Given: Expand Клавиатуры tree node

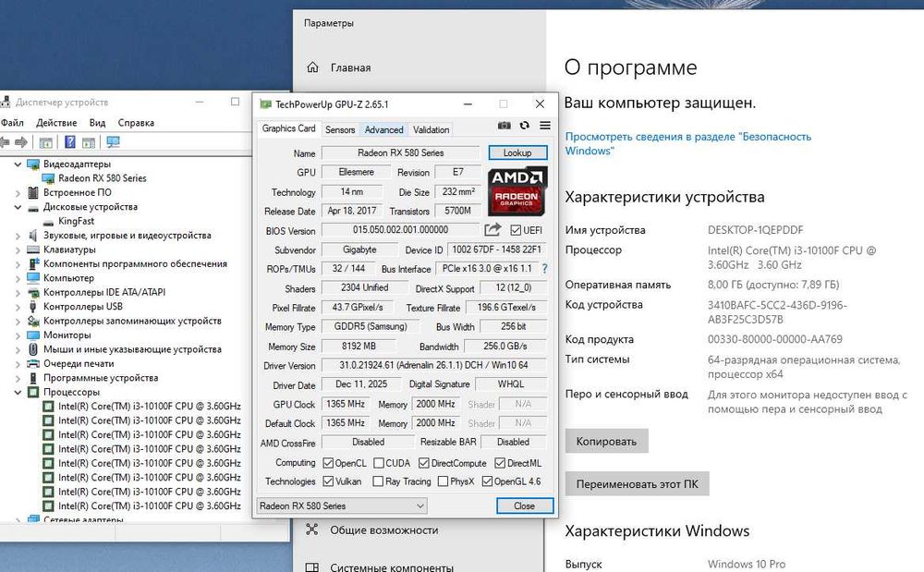Looking at the screenshot, I should pyautogui.click(x=18, y=249).
